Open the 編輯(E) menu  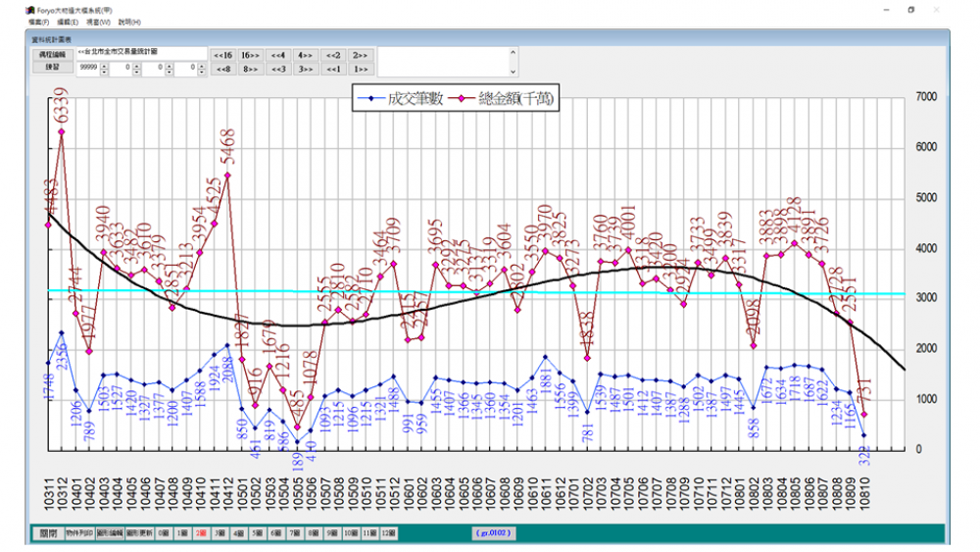(68, 22)
